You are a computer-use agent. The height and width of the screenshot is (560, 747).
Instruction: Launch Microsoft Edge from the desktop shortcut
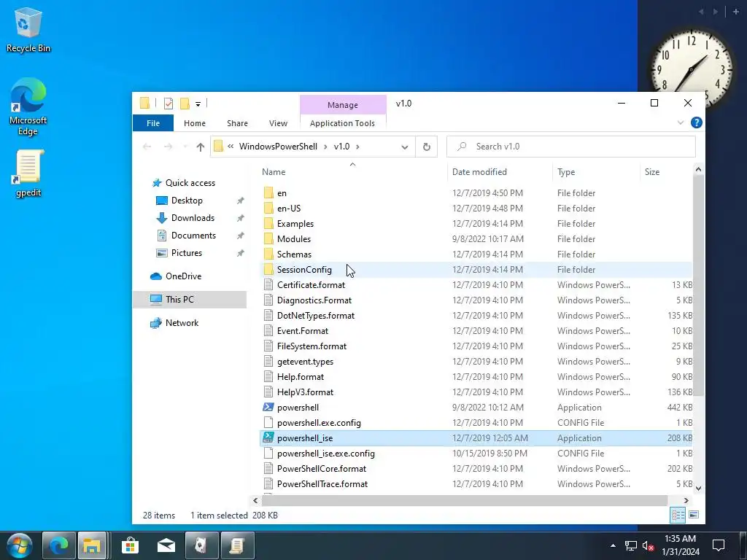(28, 106)
